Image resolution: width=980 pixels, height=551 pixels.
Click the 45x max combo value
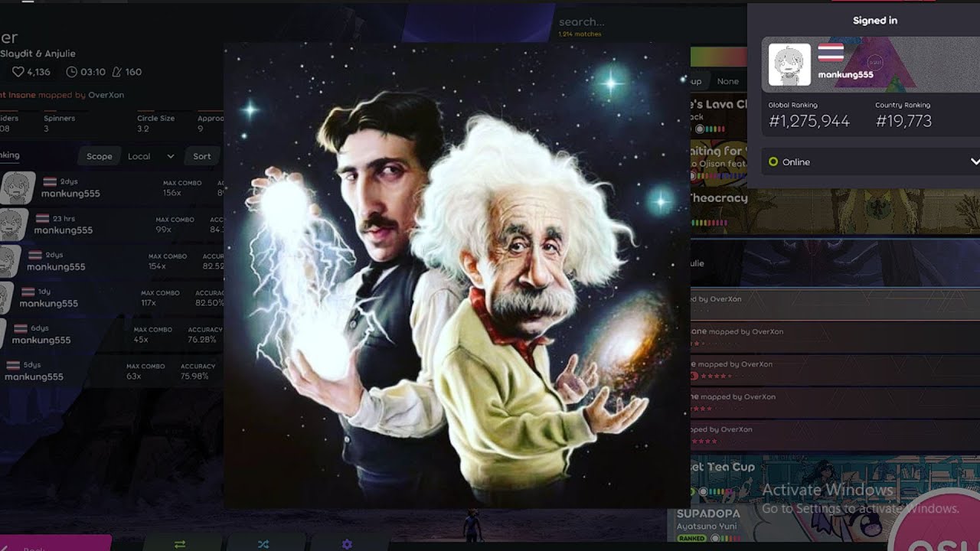(141, 340)
